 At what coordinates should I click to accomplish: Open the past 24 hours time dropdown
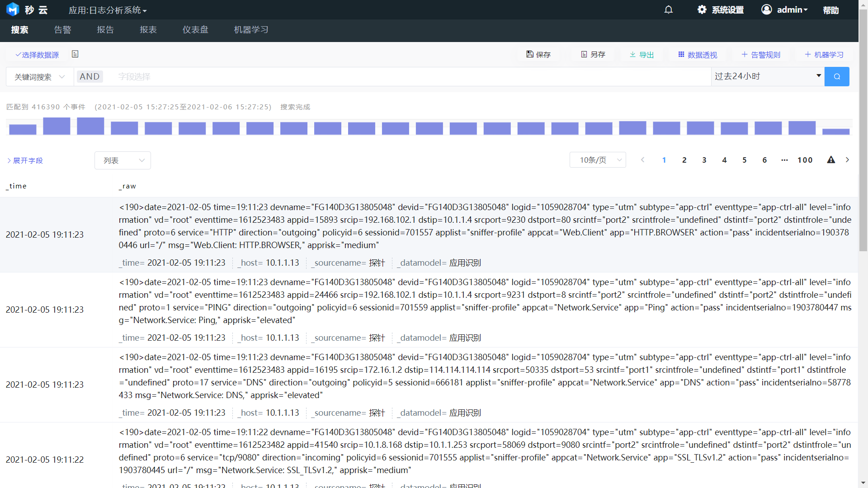click(x=767, y=76)
